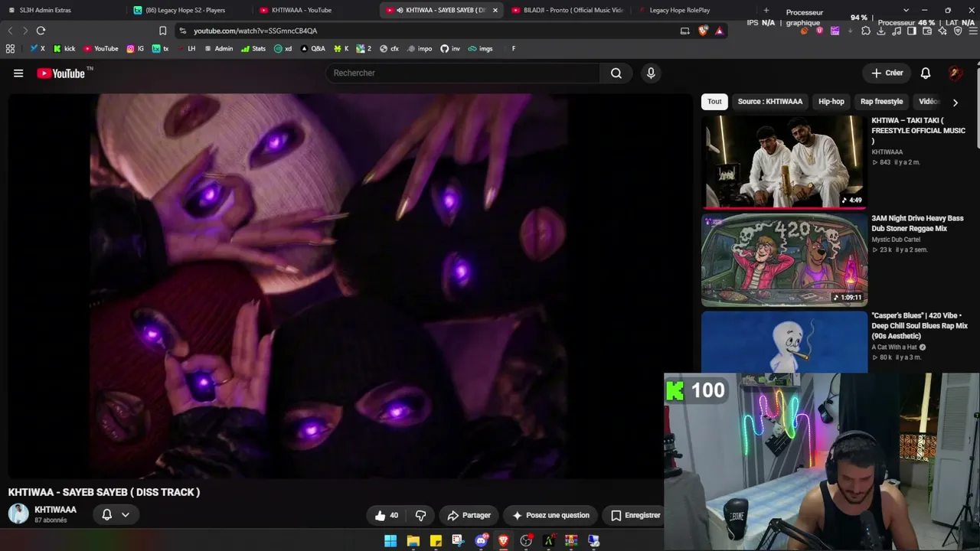Open Brave Shields lion icon
Screen dimensions: 980x551
(704, 31)
